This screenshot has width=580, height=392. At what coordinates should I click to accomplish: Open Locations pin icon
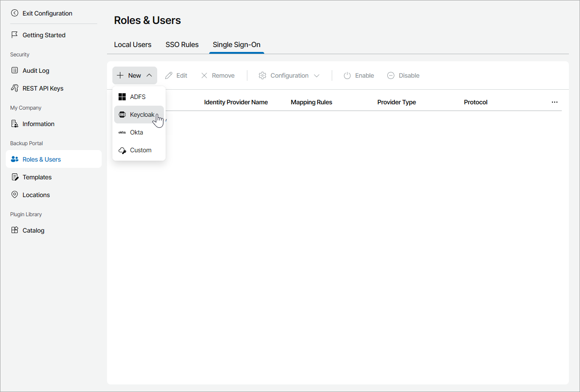[15, 195]
